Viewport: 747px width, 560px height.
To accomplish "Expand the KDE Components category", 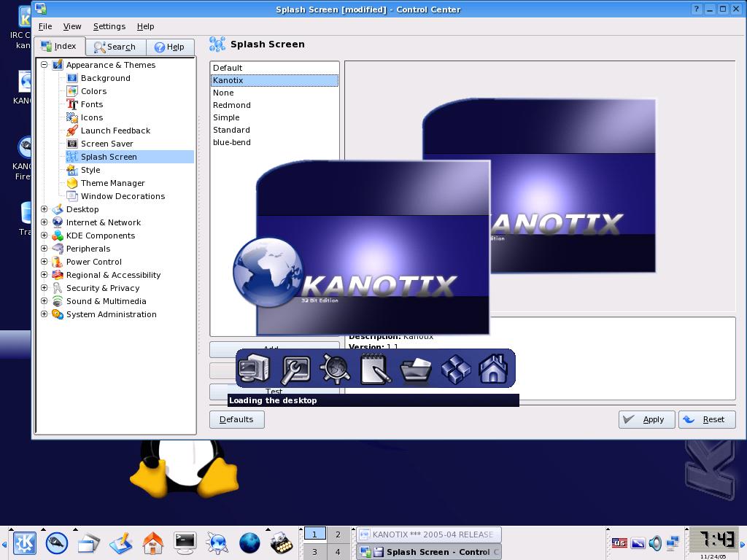I will click(44, 236).
